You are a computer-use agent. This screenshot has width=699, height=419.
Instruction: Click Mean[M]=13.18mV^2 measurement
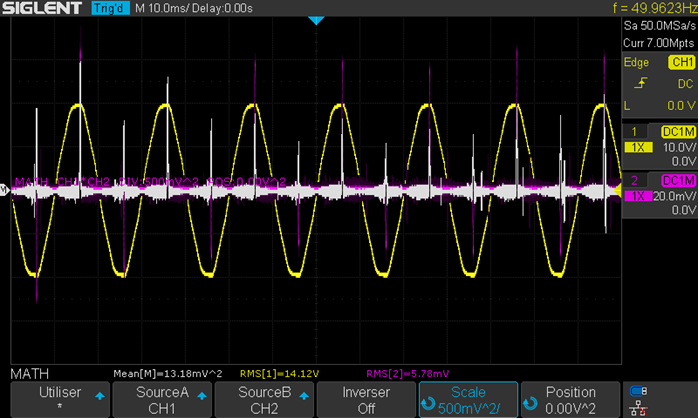(168, 374)
